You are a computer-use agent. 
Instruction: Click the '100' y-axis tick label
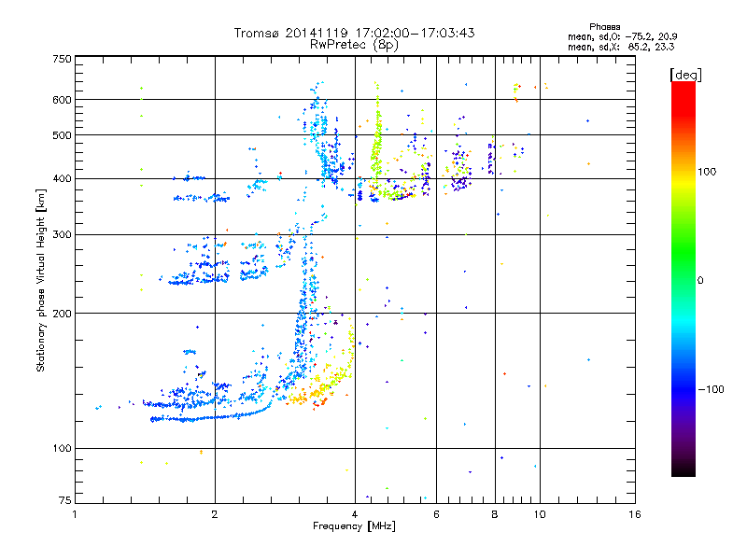tap(62, 449)
